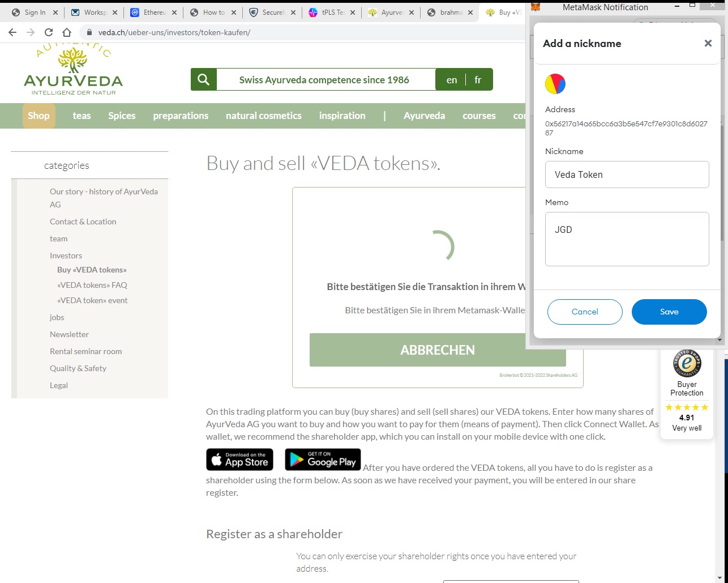
Task: Open the Shop menu item
Action: pos(38,116)
